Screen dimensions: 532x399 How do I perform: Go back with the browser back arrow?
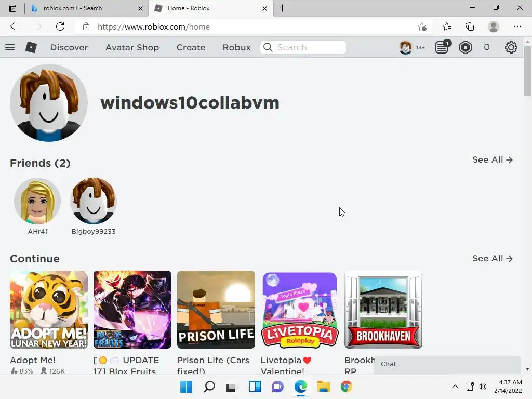(x=14, y=26)
